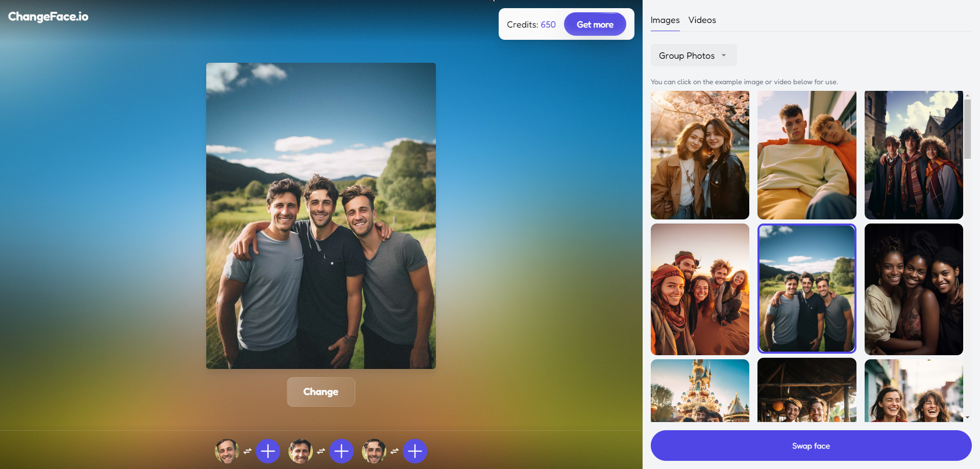Select the first detected face avatar

coord(227,451)
